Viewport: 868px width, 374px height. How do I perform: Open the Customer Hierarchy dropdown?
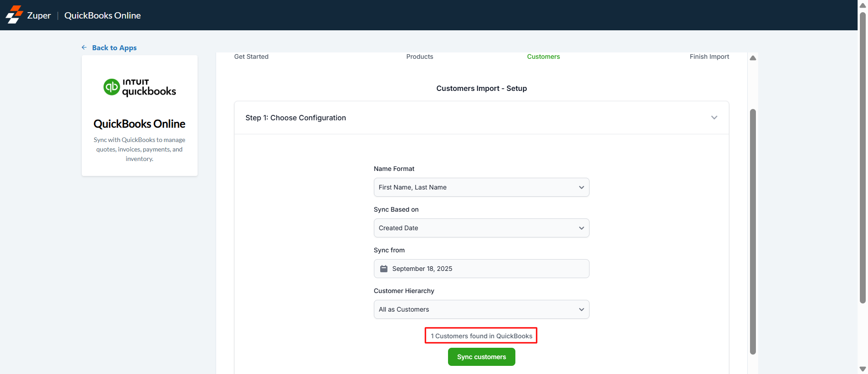[481, 309]
